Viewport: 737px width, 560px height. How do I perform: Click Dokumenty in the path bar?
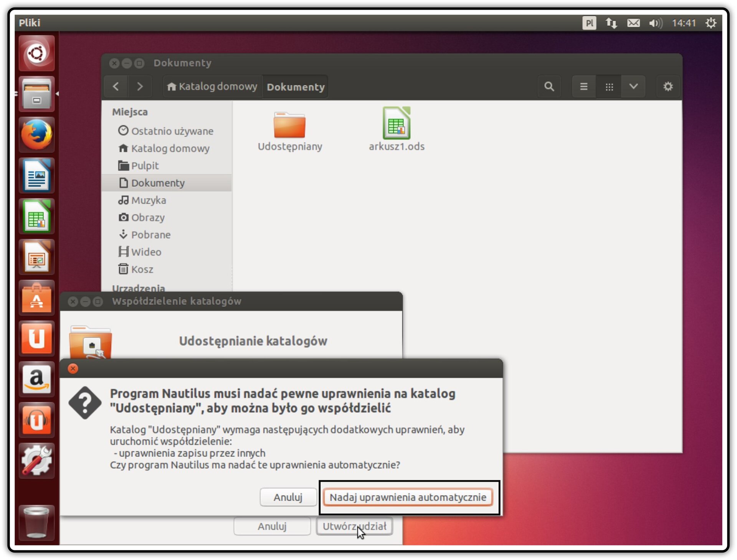tap(296, 87)
